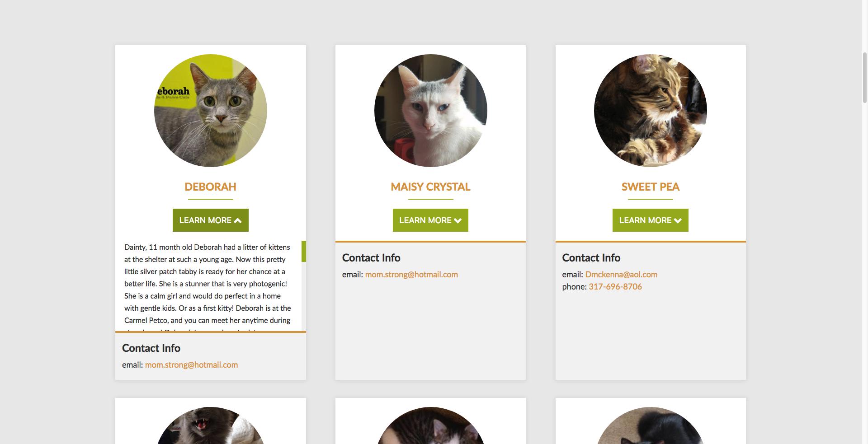868x444 pixels.
Task: Expand Maisy Crystal's Learn More section
Action: click(430, 220)
